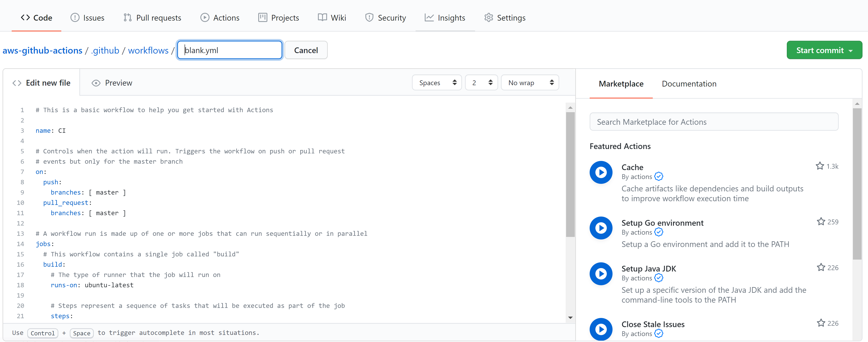Open the Pull requests tab
This screenshot has width=868, height=342.
(152, 18)
